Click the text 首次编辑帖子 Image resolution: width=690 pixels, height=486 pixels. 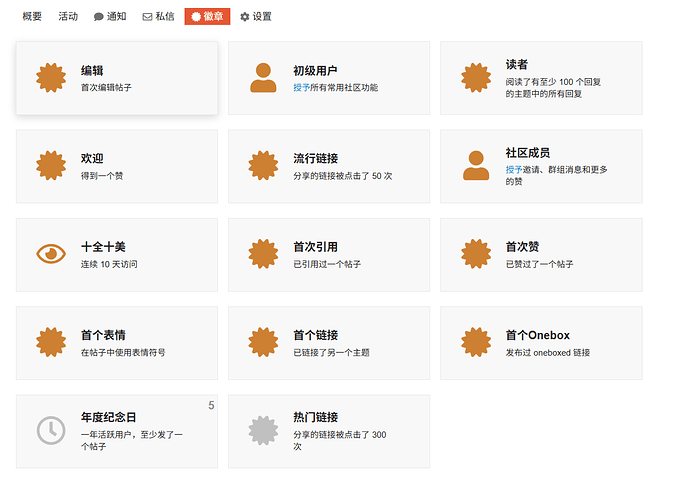(x=106, y=88)
